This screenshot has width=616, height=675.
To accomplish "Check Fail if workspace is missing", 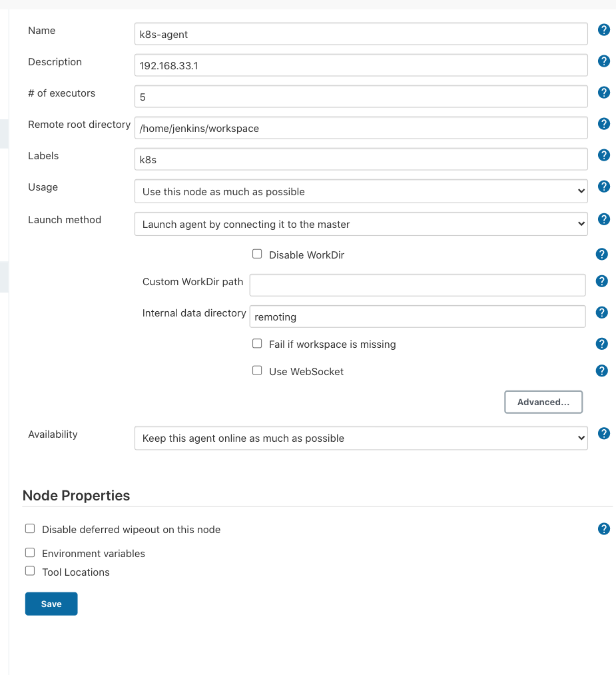I will pos(257,344).
